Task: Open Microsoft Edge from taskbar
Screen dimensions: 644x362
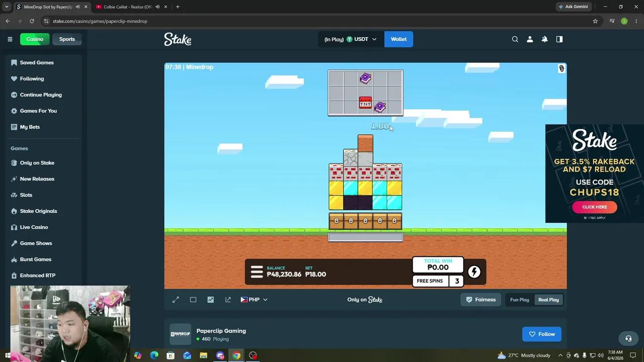Action: [x=154, y=355]
